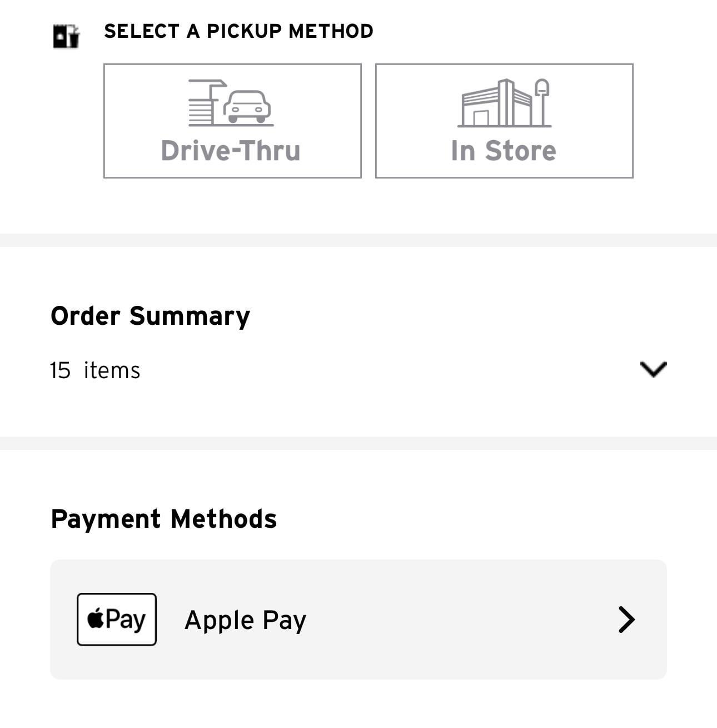The image size is (717, 728).
Task: Click the Order Summary heading
Action: (150, 316)
